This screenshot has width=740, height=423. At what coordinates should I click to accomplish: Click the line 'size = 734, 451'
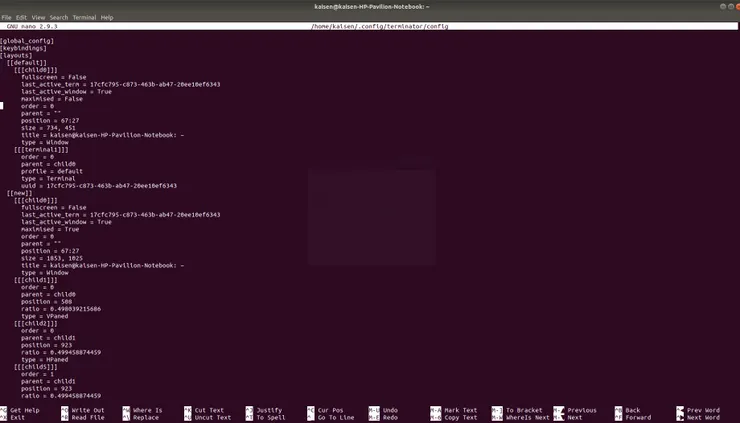(x=48, y=128)
